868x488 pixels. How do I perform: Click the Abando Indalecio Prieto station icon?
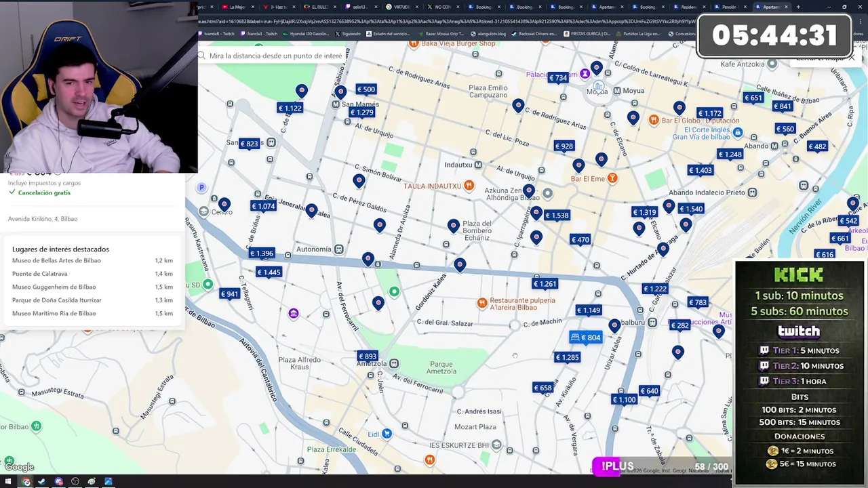click(752, 192)
